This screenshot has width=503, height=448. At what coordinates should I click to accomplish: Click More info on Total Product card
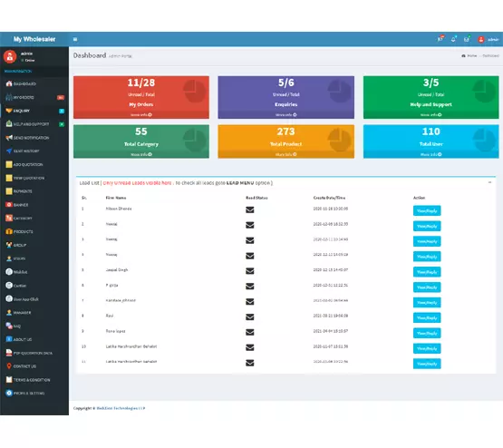coord(285,154)
